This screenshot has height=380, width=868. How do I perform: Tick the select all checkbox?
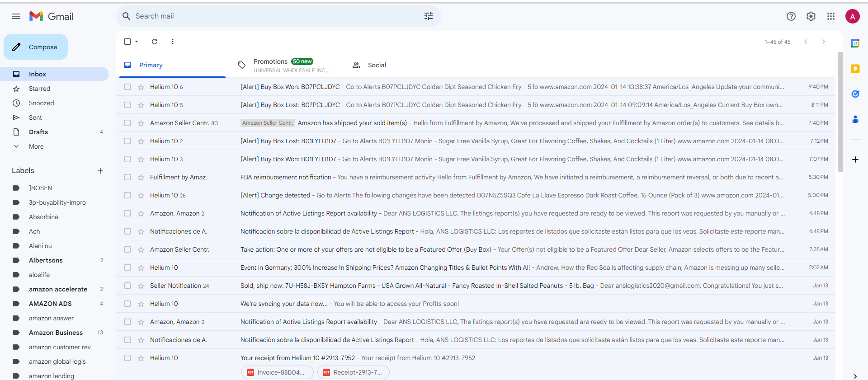(127, 42)
